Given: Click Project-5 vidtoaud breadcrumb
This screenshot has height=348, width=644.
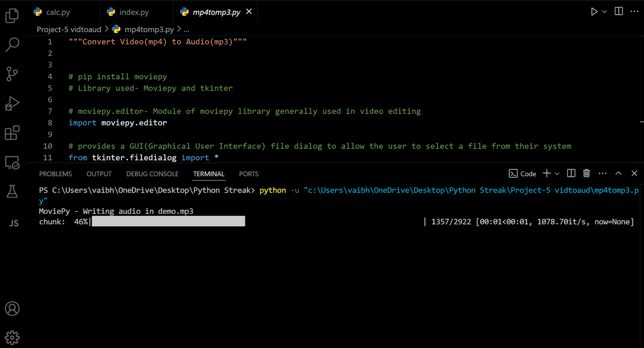Looking at the screenshot, I should tap(69, 29).
